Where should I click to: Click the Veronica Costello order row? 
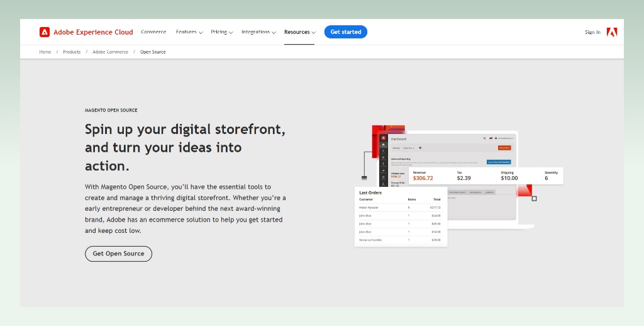click(x=400, y=240)
